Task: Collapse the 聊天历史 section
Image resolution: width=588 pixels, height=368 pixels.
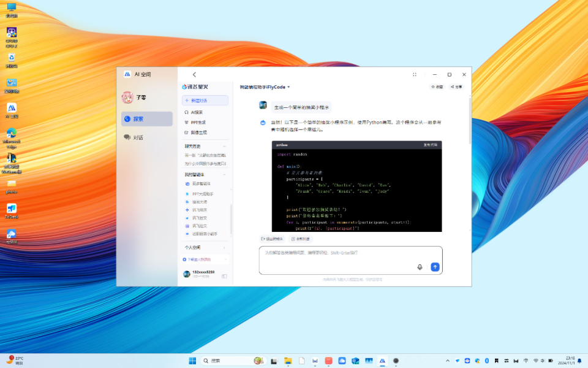Action: tap(224, 146)
